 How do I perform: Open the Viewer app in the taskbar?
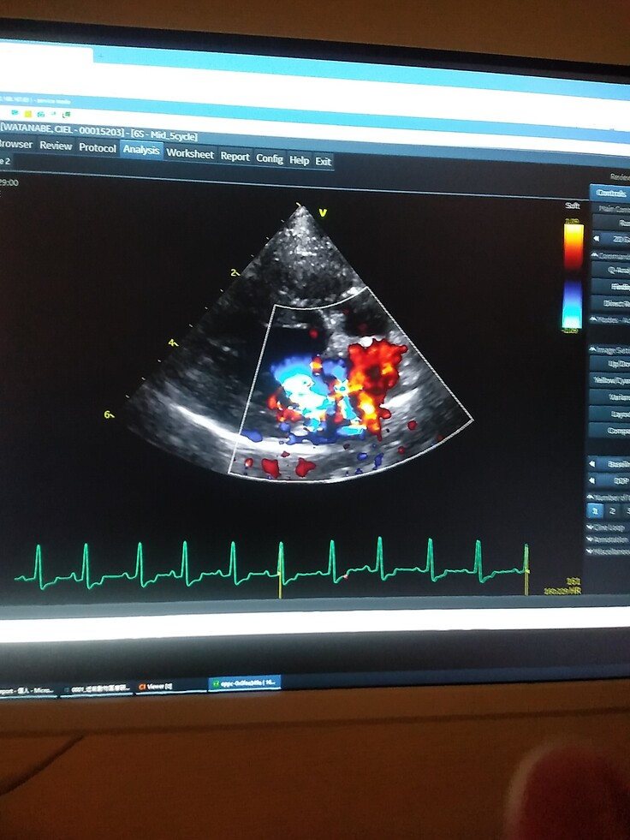click(157, 686)
